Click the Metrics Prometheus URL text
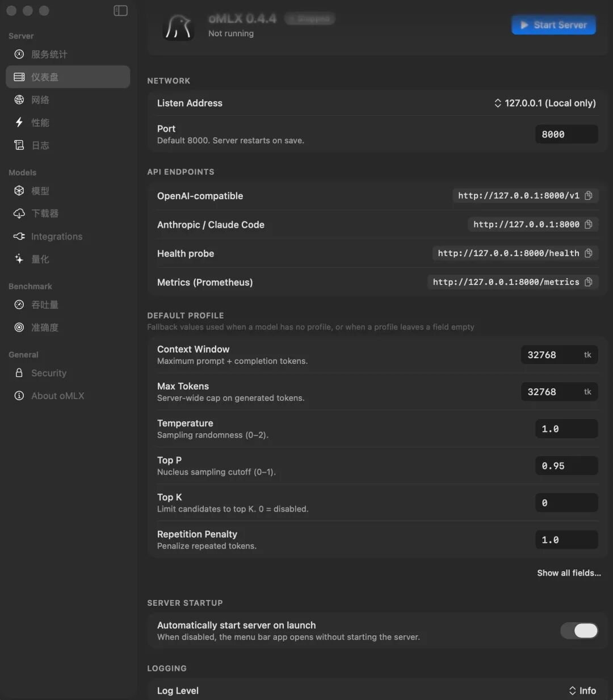 tap(506, 282)
